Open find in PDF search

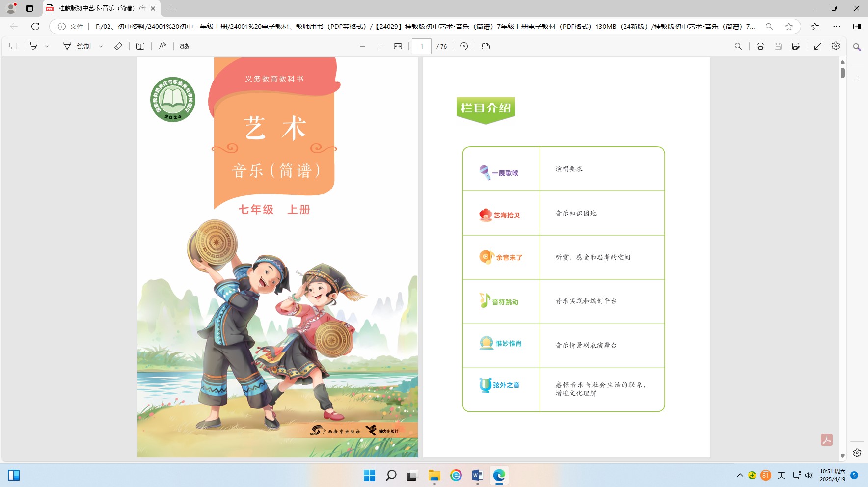pyautogui.click(x=738, y=46)
